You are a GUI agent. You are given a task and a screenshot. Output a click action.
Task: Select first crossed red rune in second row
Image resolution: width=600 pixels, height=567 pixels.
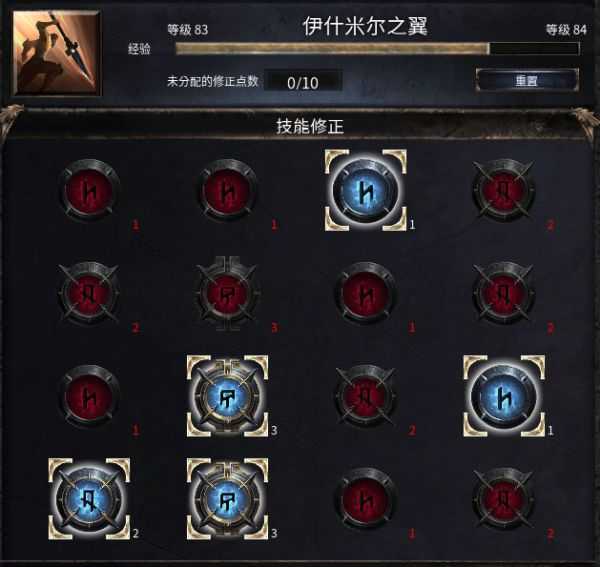(x=90, y=293)
